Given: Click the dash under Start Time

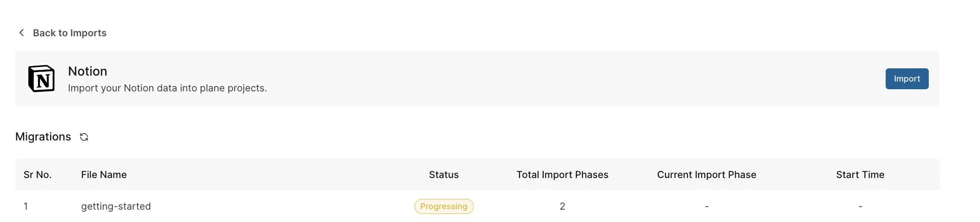Looking at the screenshot, I should pyautogui.click(x=860, y=207).
